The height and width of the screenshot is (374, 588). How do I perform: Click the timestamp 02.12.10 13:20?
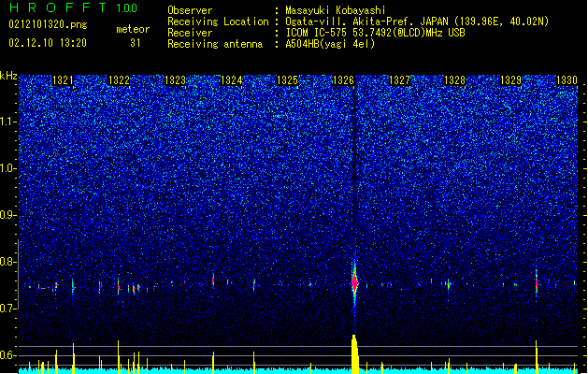coord(48,43)
